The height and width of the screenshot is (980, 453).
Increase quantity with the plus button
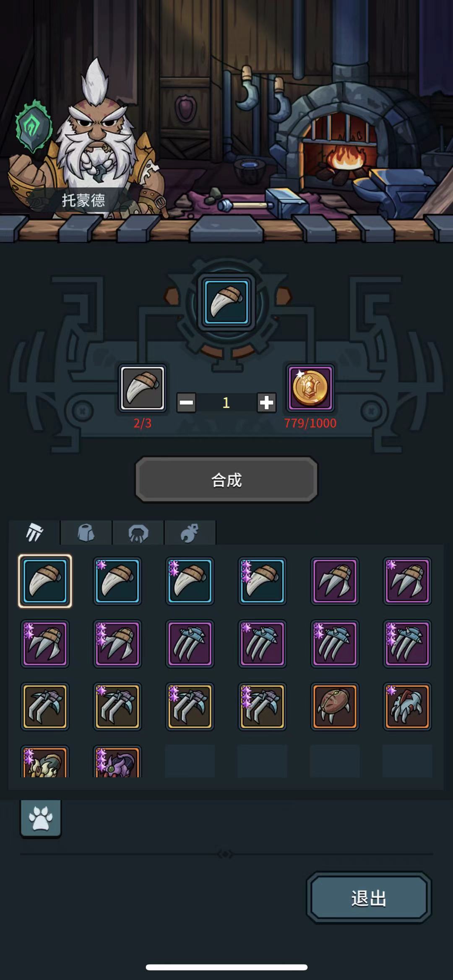pos(266,403)
